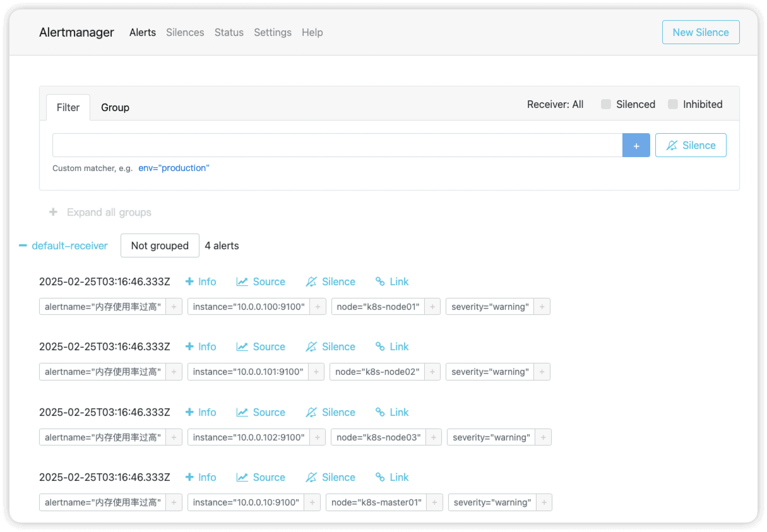Click plus beside severity in k8s-node03 row
The image size is (767, 532).
coord(544,437)
